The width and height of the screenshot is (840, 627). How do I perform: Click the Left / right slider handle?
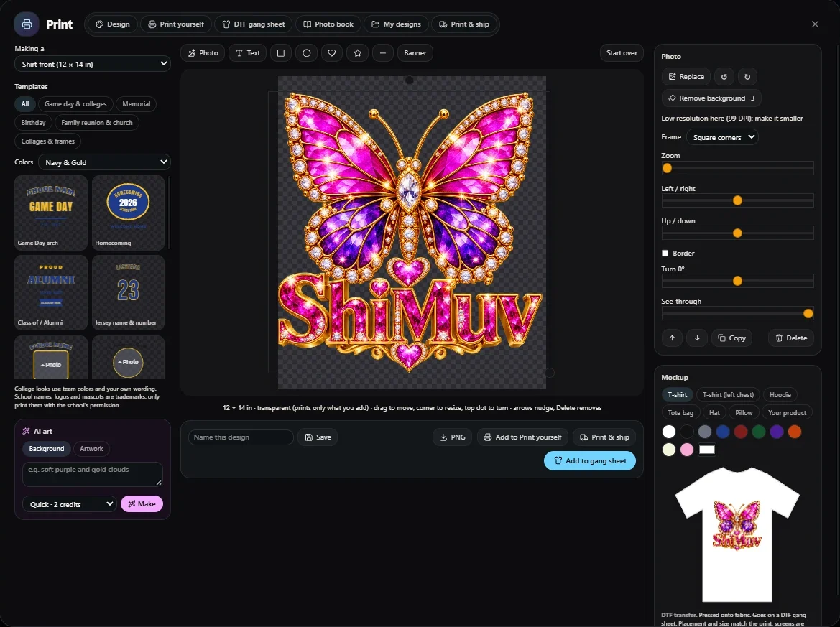point(738,201)
